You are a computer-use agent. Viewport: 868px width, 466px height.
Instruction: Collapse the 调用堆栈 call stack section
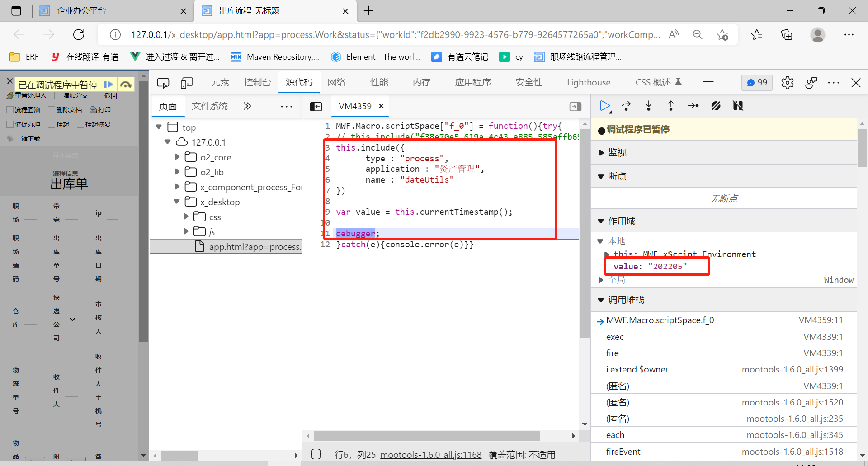[601, 300]
